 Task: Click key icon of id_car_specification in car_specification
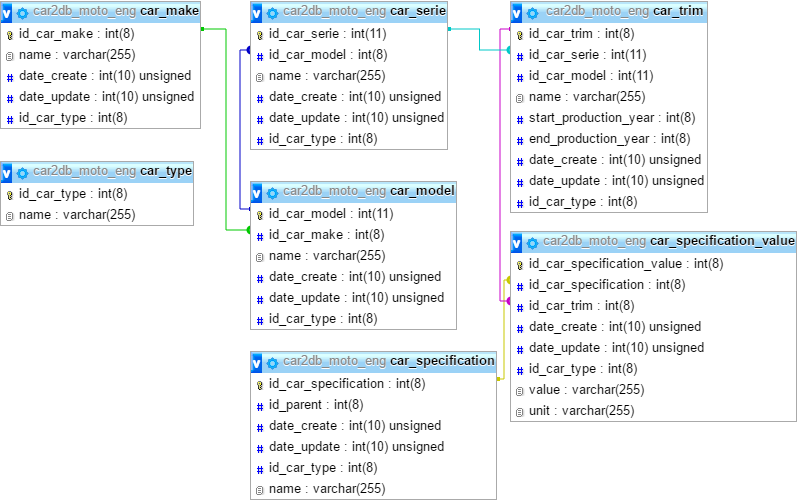[x=260, y=385]
